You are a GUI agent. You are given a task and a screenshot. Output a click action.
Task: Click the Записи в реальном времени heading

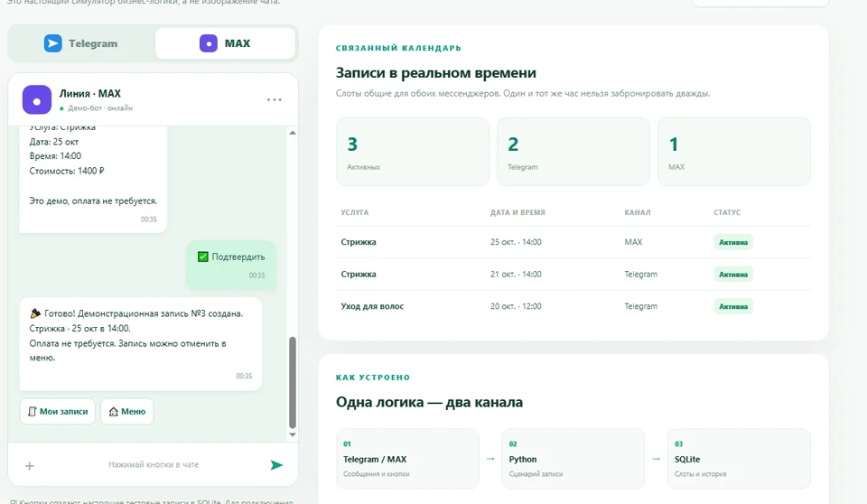[x=435, y=73]
